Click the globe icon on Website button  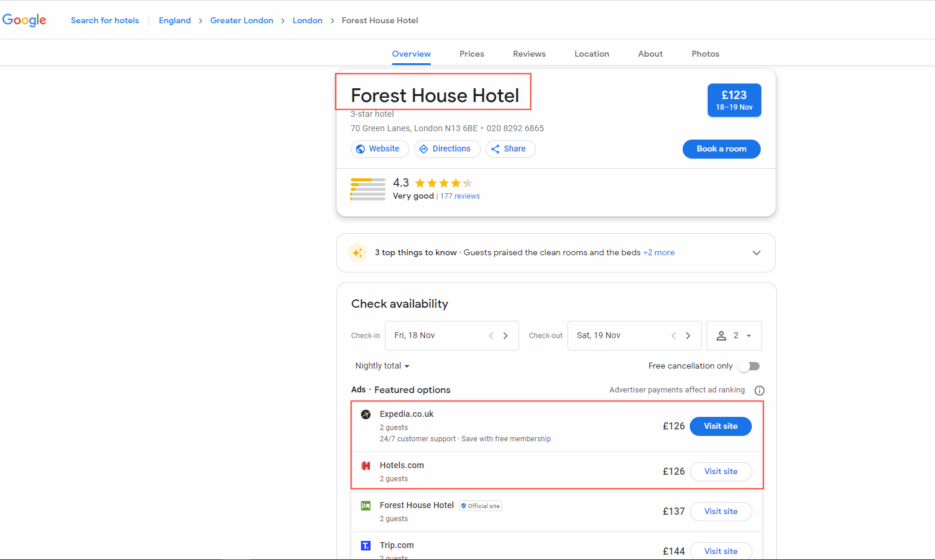(x=360, y=149)
